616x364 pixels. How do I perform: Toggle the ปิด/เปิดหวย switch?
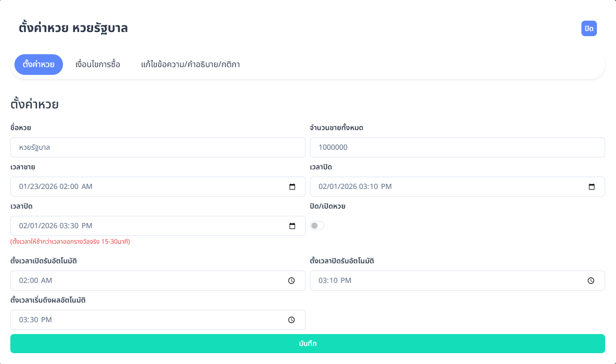(317, 226)
